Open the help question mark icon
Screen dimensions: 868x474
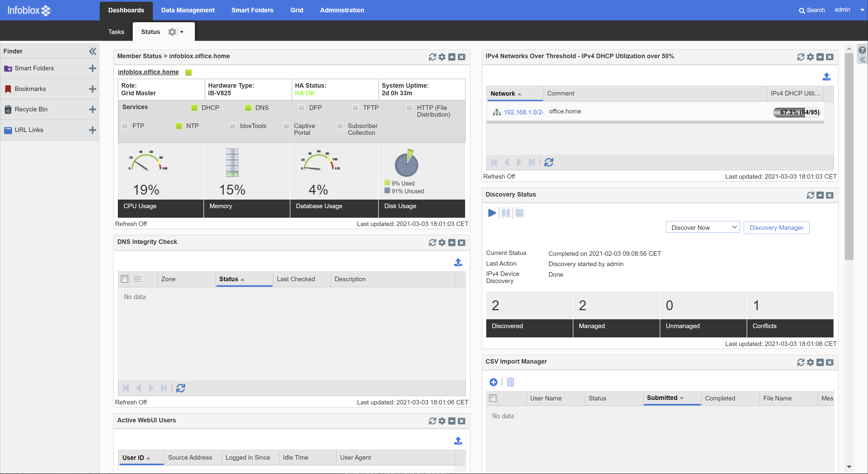(x=862, y=50)
